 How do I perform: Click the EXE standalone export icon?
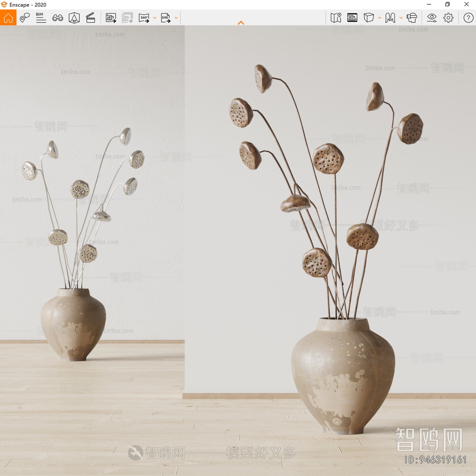(x=166, y=18)
